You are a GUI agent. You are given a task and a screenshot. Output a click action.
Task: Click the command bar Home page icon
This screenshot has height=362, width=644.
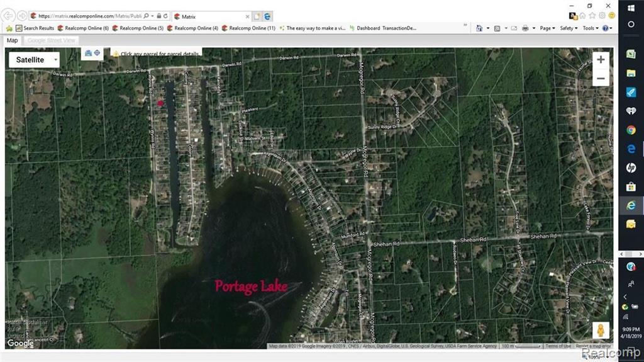pyautogui.click(x=479, y=28)
